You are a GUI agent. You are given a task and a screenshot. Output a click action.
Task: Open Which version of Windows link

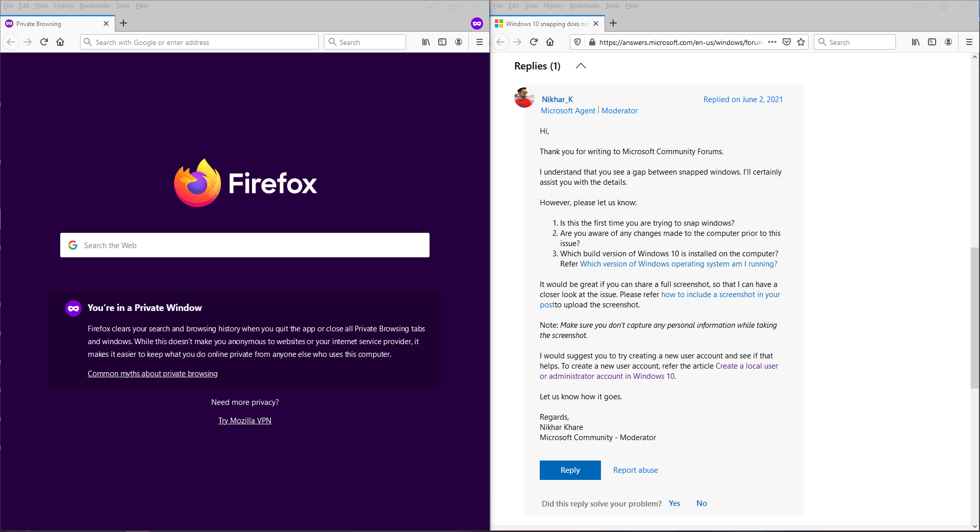[679, 264]
